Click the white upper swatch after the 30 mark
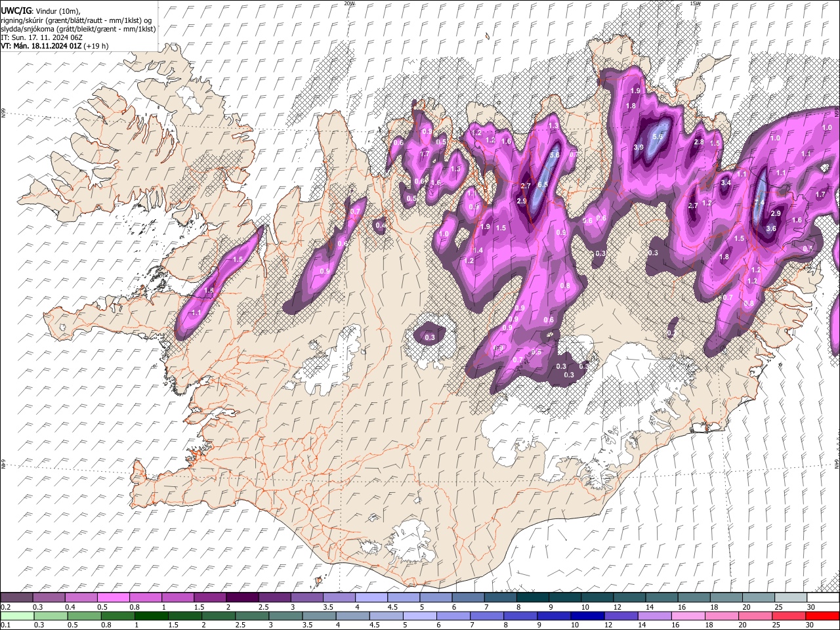Screen dimensions: 840x630 point(824,597)
